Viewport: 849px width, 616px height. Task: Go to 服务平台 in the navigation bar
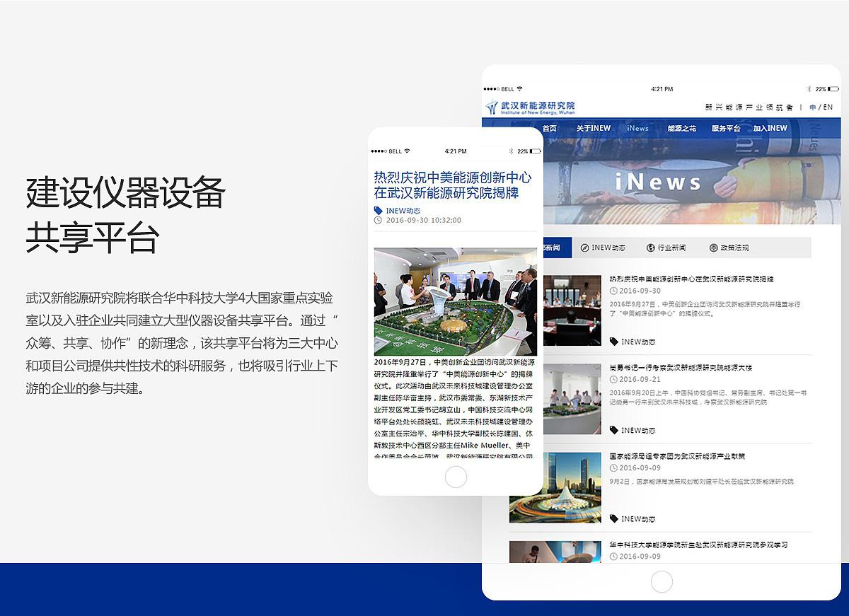click(725, 128)
